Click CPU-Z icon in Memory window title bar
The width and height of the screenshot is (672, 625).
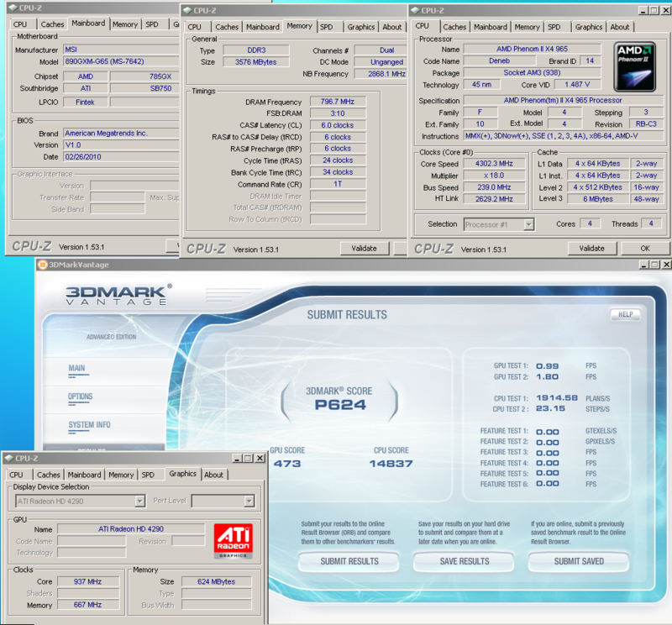click(188, 10)
